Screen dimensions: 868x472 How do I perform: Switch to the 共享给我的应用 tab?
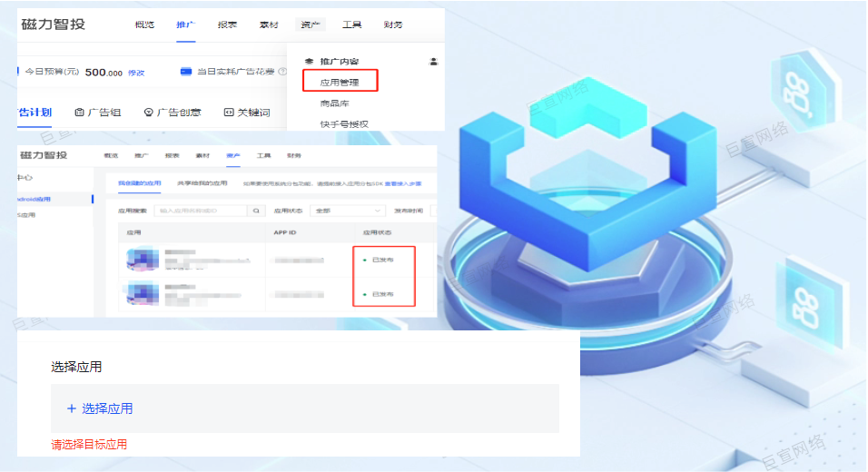202,183
